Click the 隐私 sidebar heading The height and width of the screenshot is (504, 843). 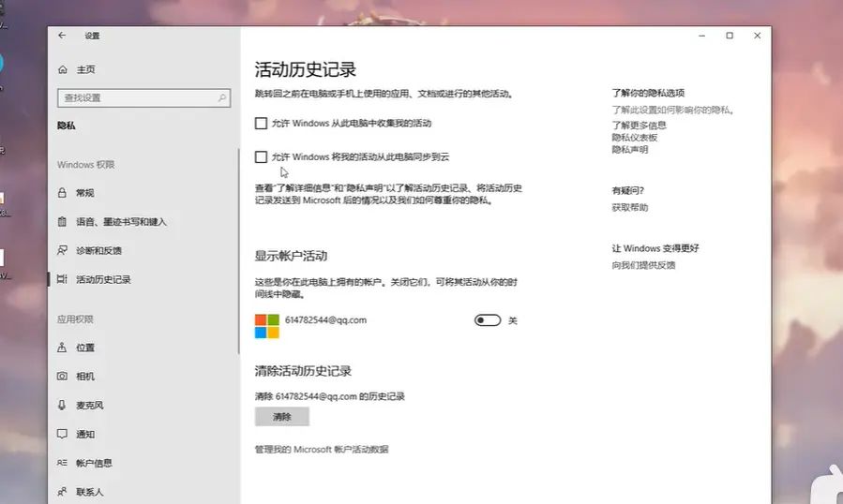67,126
